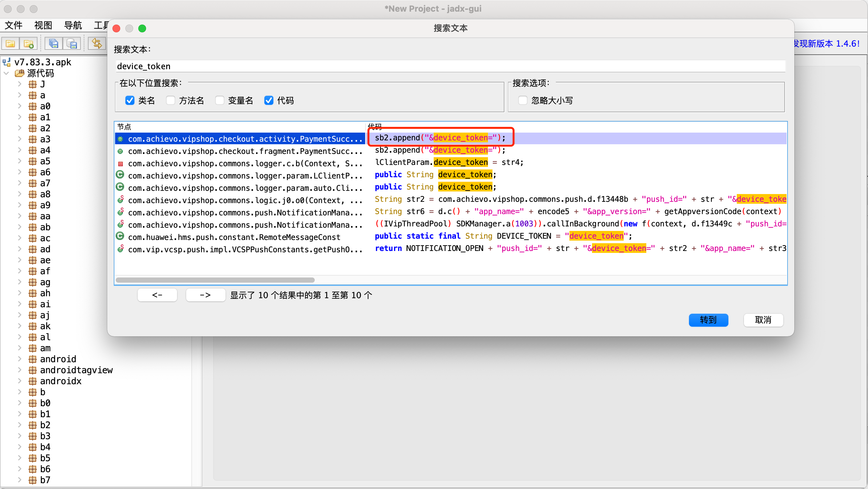Click the sync with editor arrows icon

pyautogui.click(x=97, y=44)
